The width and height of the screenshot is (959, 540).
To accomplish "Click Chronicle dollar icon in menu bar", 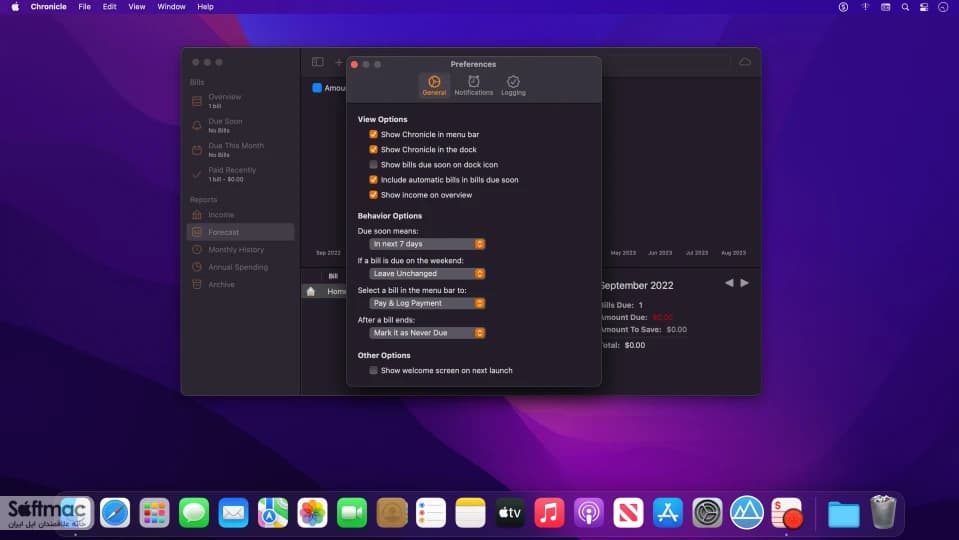I will [843, 7].
